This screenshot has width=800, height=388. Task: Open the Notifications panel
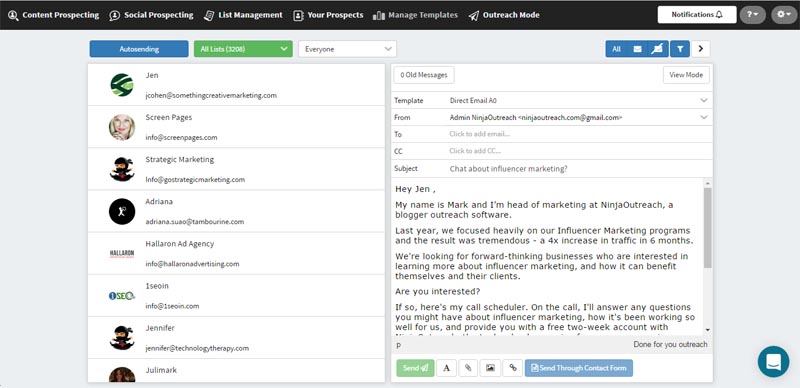697,15
